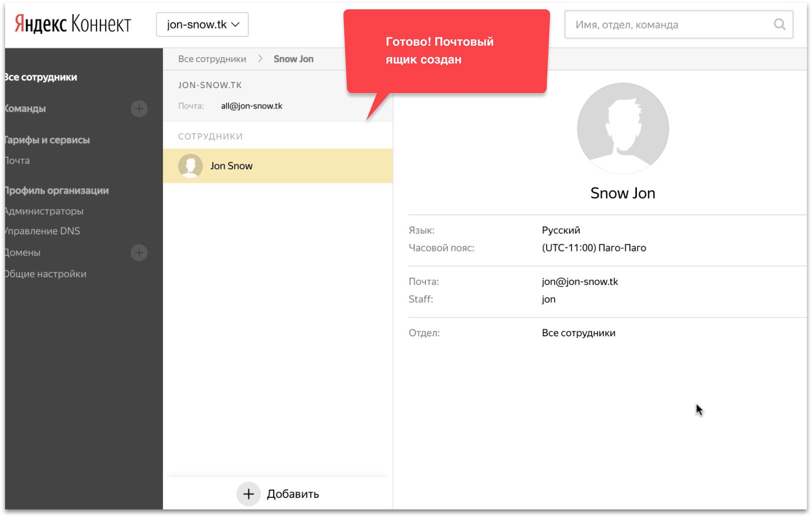The width and height of the screenshot is (812, 517).
Task: Open Все сотрудники in sidebar
Action: point(41,77)
